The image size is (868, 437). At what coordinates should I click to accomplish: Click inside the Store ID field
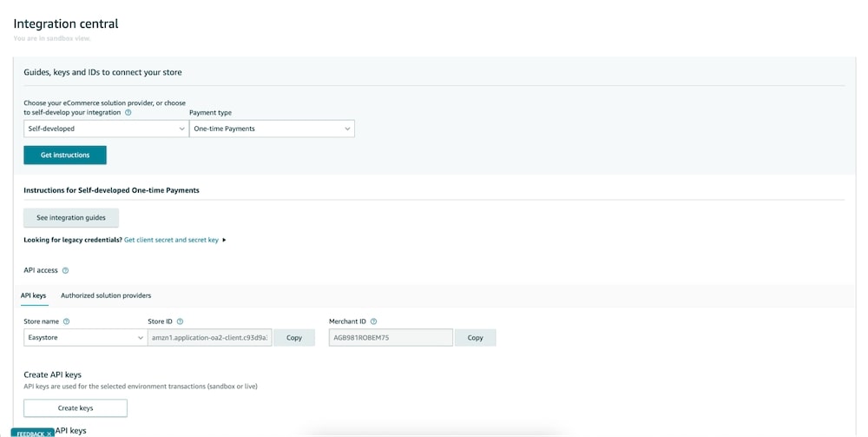click(210, 337)
